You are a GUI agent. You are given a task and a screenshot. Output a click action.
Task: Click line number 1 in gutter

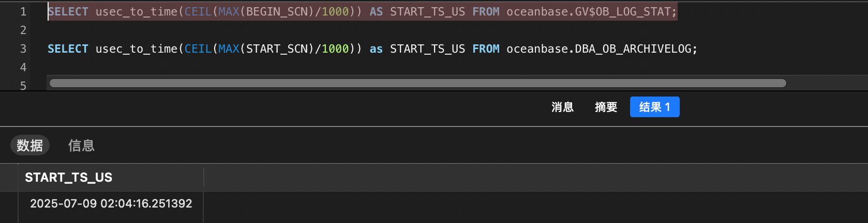click(x=23, y=12)
